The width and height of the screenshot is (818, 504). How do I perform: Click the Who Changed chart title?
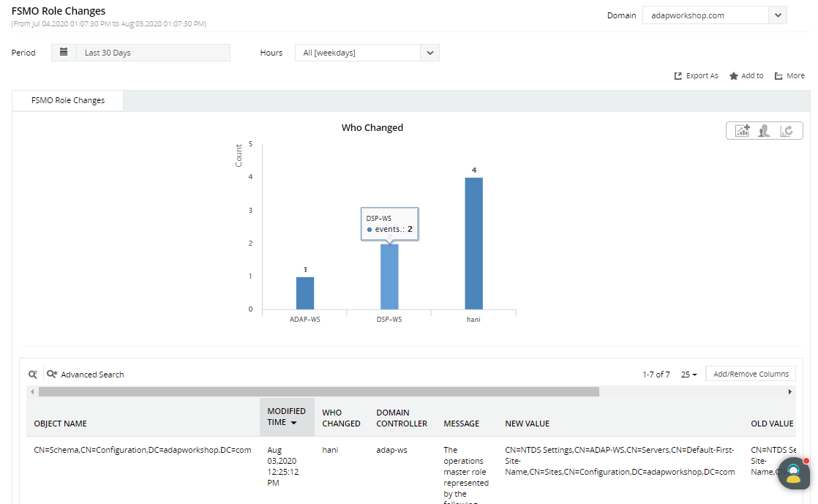point(372,127)
